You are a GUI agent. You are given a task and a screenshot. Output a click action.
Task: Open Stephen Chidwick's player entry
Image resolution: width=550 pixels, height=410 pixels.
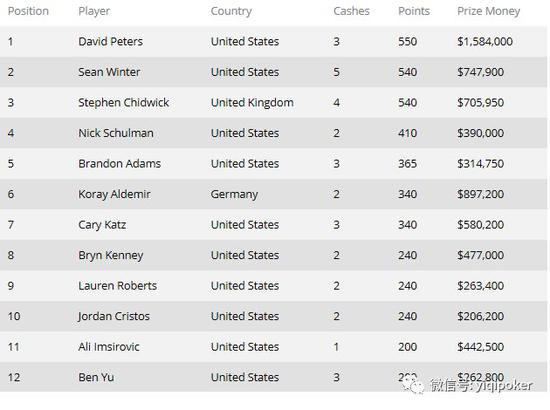click(x=123, y=102)
